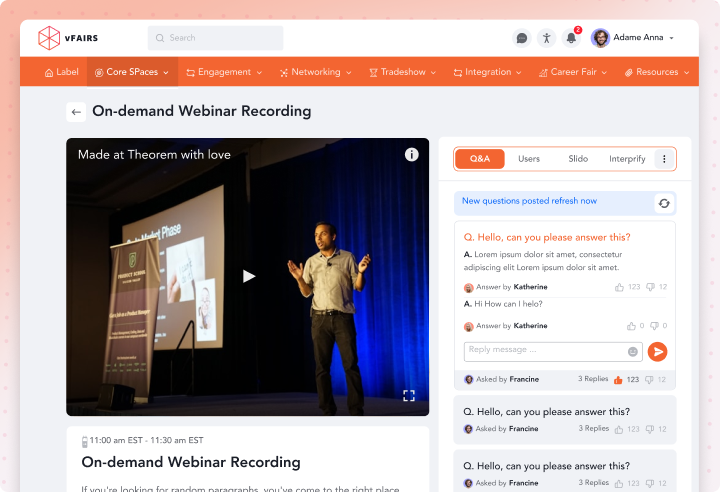Click the search magnifier icon
This screenshot has height=492, width=720.
pos(160,38)
